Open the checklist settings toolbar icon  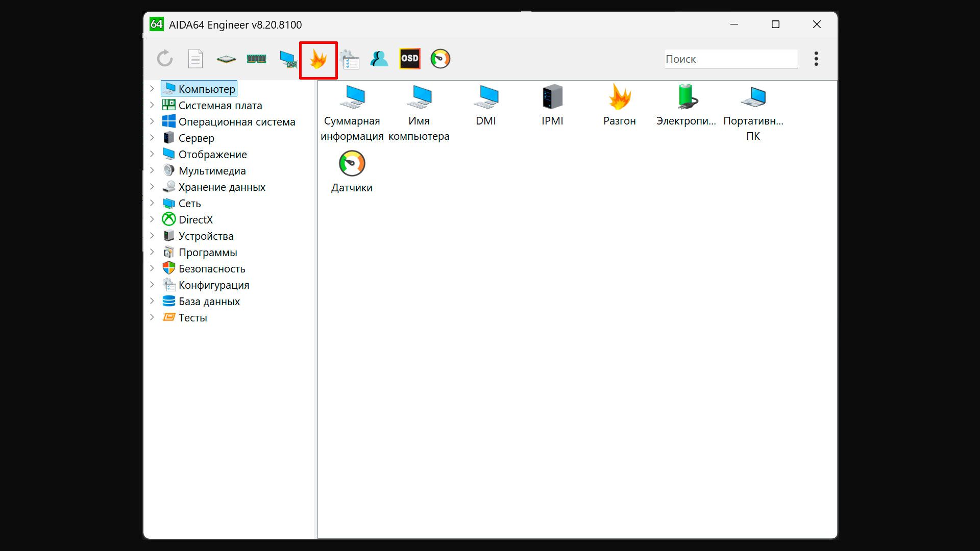(350, 59)
